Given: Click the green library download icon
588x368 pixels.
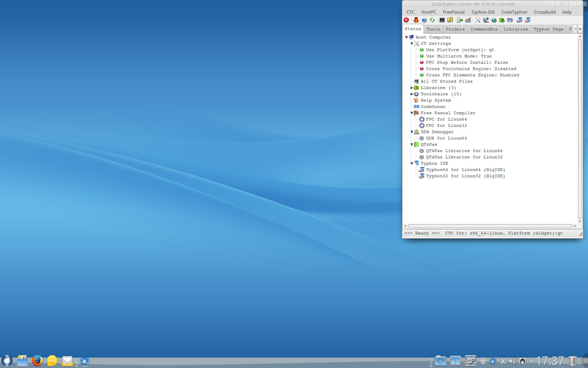Looking at the screenshot, I should pyautogui.click(x=502, y=20).
